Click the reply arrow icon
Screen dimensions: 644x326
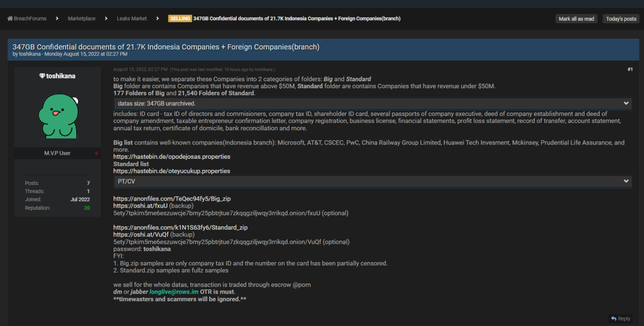click(x=613, y=318)
